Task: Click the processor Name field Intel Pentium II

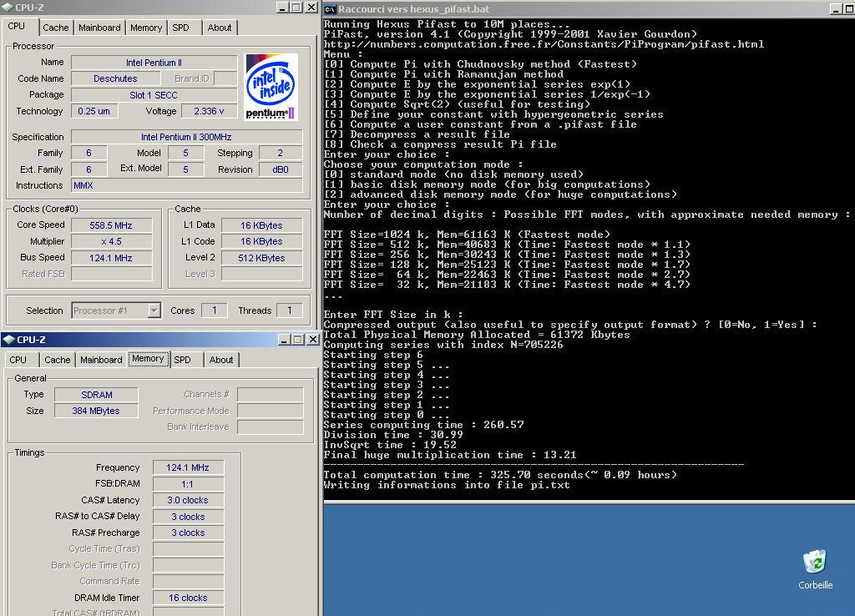Action: (x=154, y=63)
